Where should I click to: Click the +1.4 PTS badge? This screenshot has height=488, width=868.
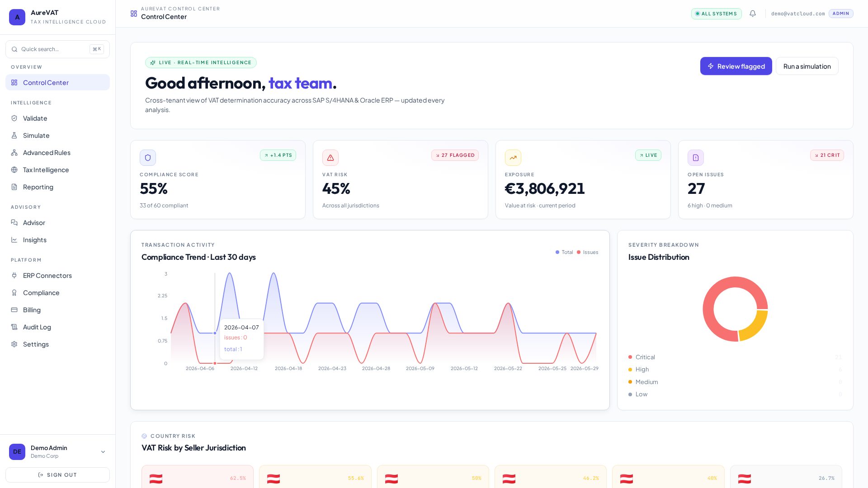point(278,155)
